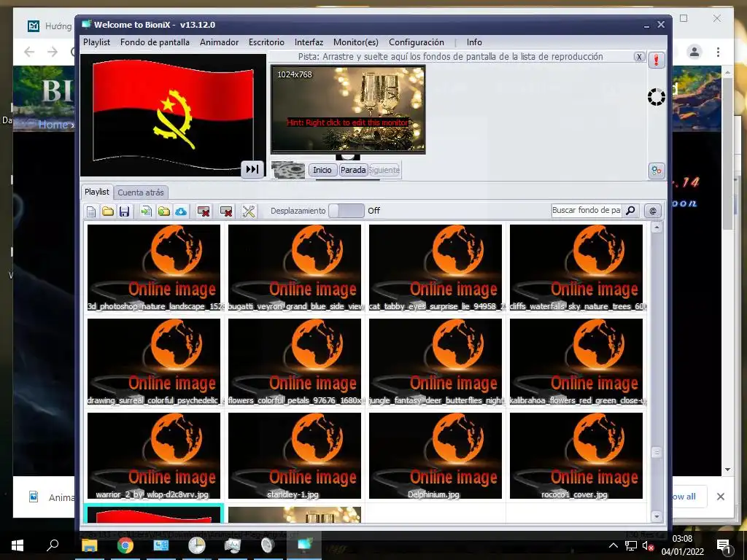Click the gears settings icon on the right panel
The height and width of the screenshot is (560, 747).
pos(656,171)
